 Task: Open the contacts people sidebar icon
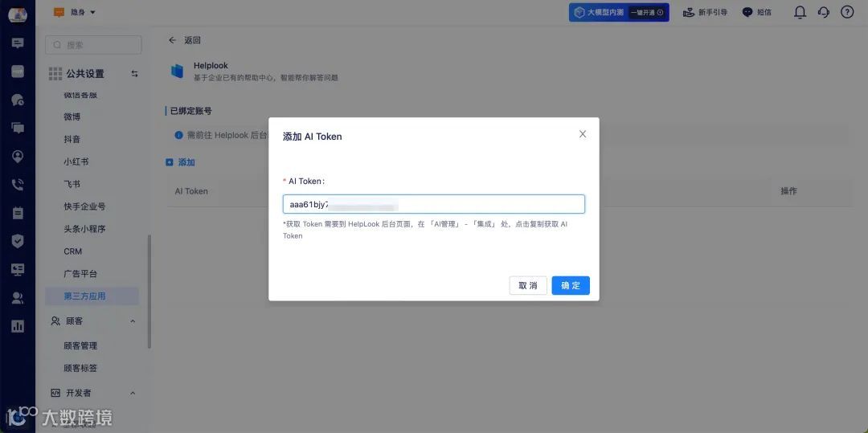[18, 298]
